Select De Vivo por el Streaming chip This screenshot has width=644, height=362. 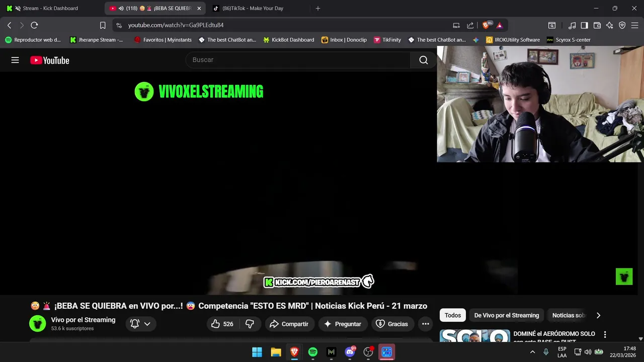click(507, 315)
